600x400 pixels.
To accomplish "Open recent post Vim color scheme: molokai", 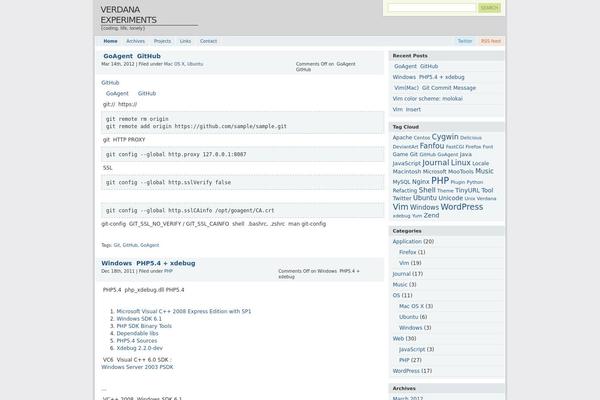I will tap(427, 98).
